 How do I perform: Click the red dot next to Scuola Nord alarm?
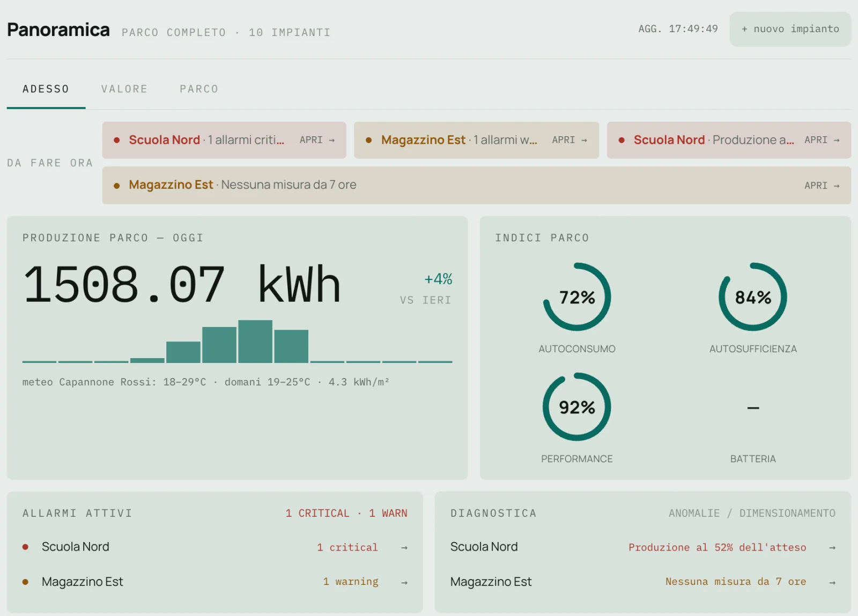(x=25, y=547)
